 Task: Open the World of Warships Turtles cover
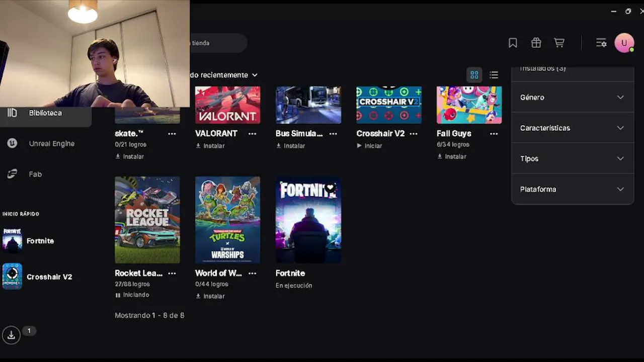pos(228,220)
